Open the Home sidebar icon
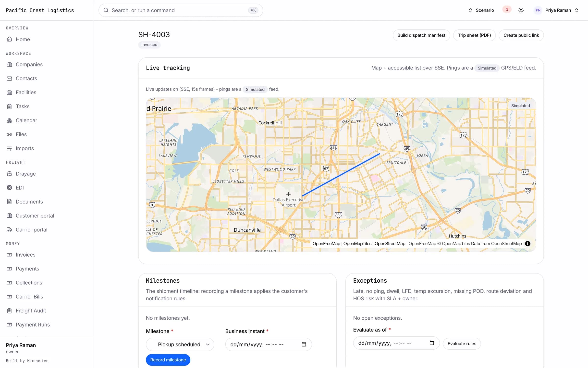Image resolution: width=588 pixels, height=368 pixels. pos(9,39)
